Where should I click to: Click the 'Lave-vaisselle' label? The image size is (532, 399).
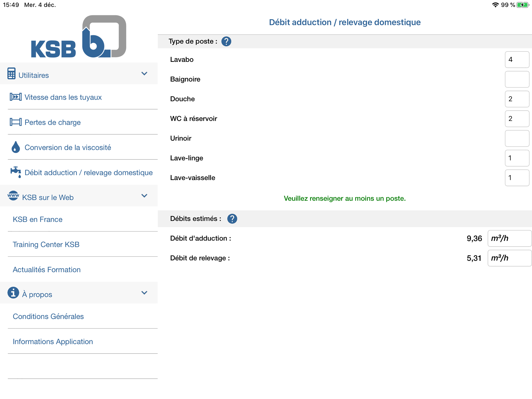pyautogui.click(x=193, y=178)
